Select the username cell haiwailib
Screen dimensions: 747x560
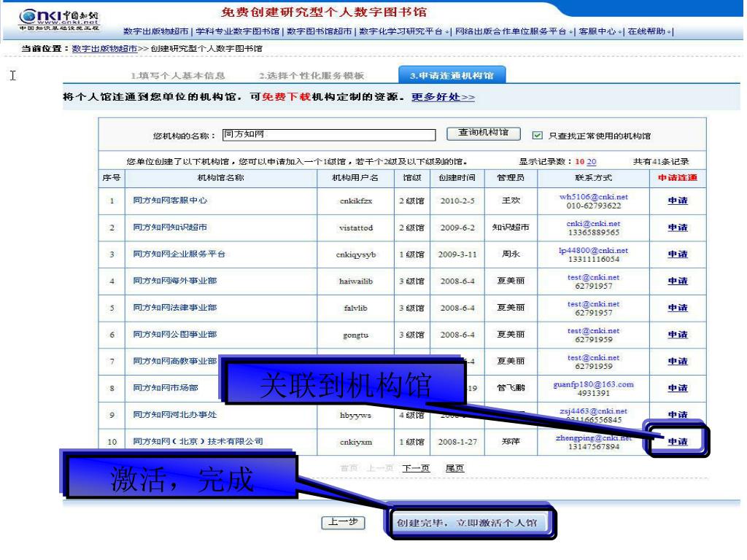pos(356,281)
